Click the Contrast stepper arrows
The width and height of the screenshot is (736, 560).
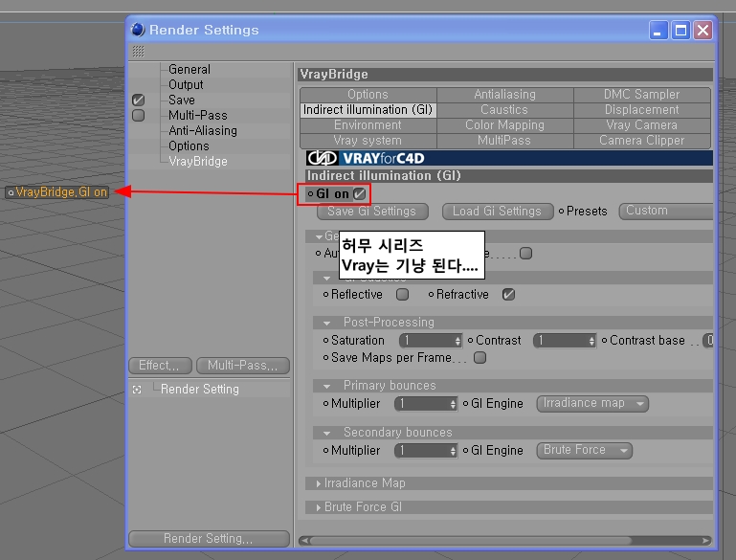[591, 341]
